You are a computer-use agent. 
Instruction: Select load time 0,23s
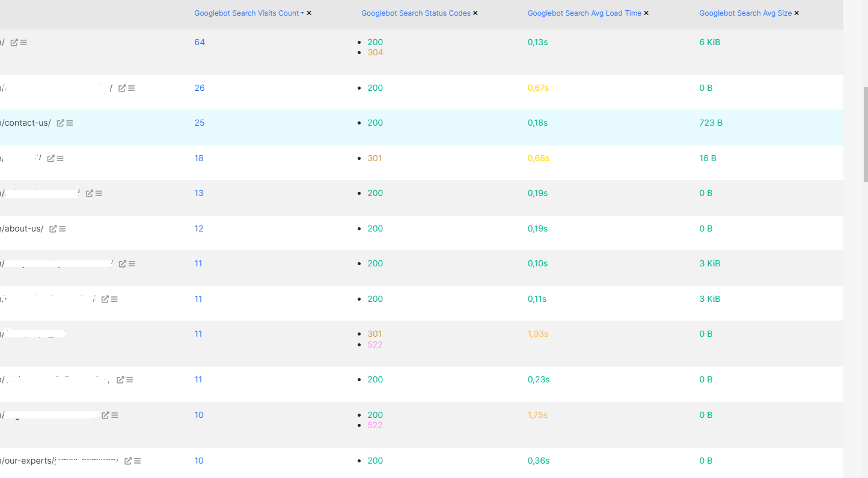[539, 380]
